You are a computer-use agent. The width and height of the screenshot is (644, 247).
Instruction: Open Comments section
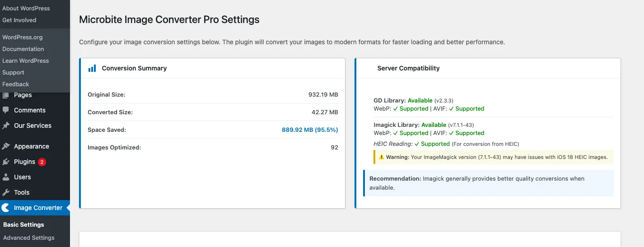pos(30,110)
